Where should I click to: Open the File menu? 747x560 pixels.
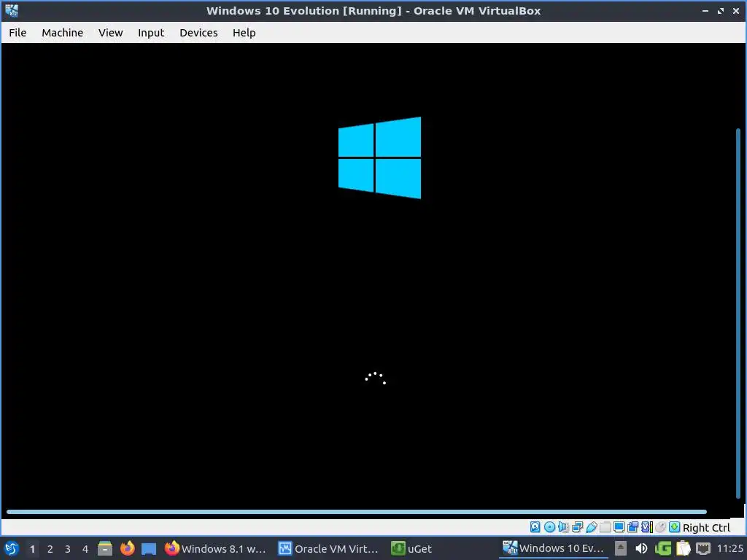[18, 32]
